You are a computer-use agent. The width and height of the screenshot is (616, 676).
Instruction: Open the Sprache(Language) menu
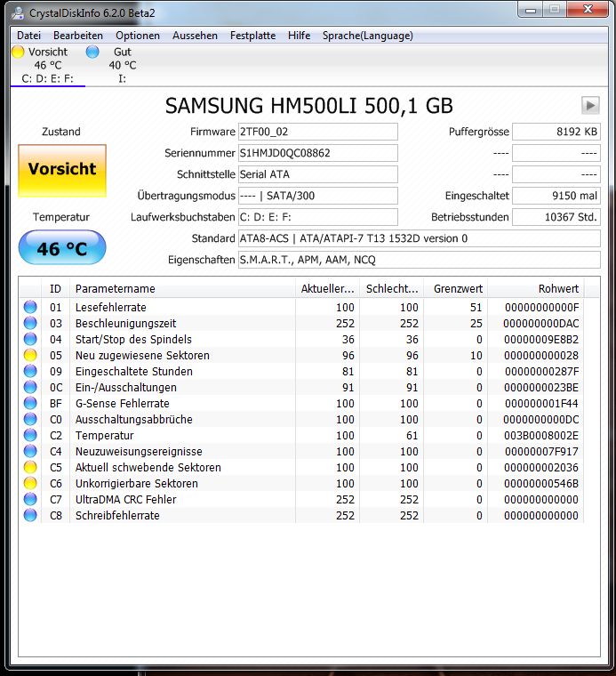tap(367, 36)
